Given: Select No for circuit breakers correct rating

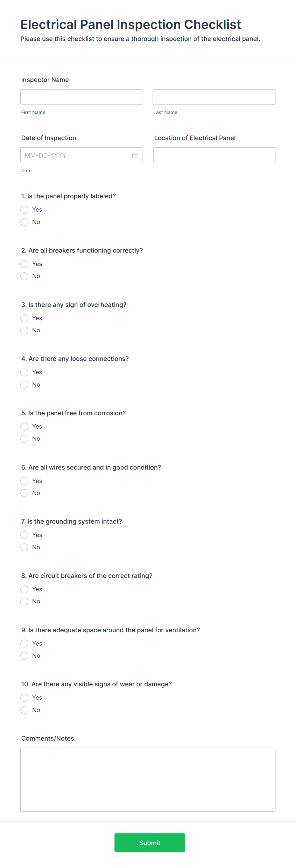Looking at the screenshot, I should pyautogui.click(x=24, y=601).
